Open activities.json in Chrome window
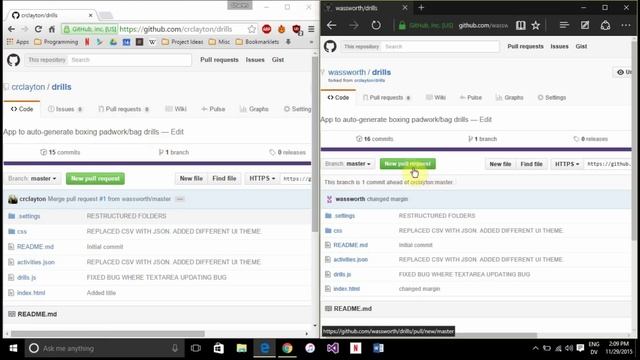 coord(36,262)
